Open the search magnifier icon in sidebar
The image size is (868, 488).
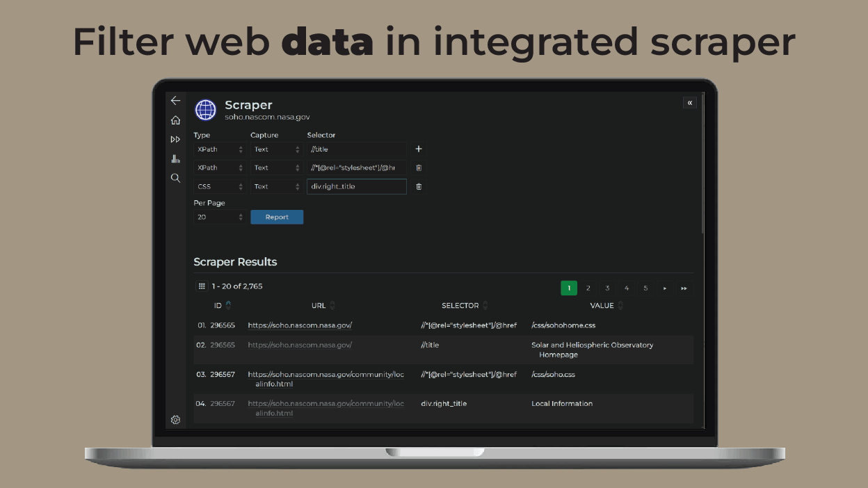pyautogui.click(x=175, y=178)
